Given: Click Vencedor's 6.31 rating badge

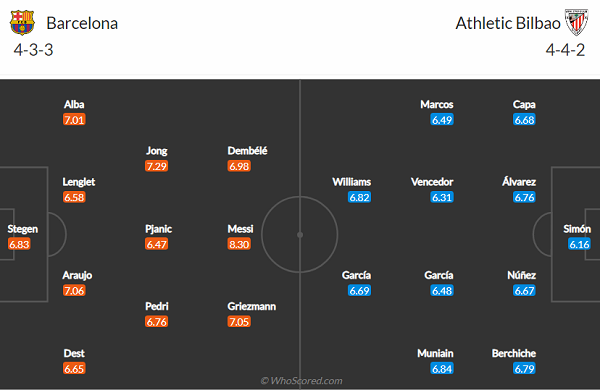Looking at the screenshot, I should [442, 197].
